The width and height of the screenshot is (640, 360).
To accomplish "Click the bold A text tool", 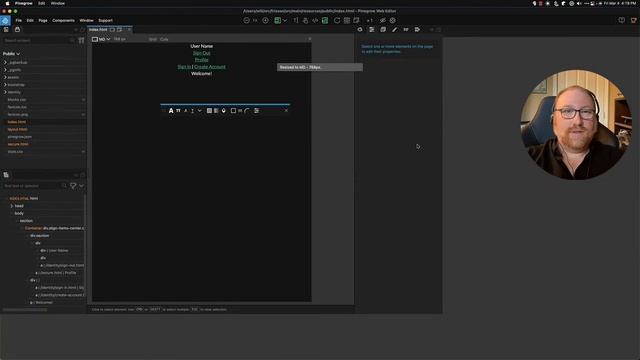I will [171, 111].
